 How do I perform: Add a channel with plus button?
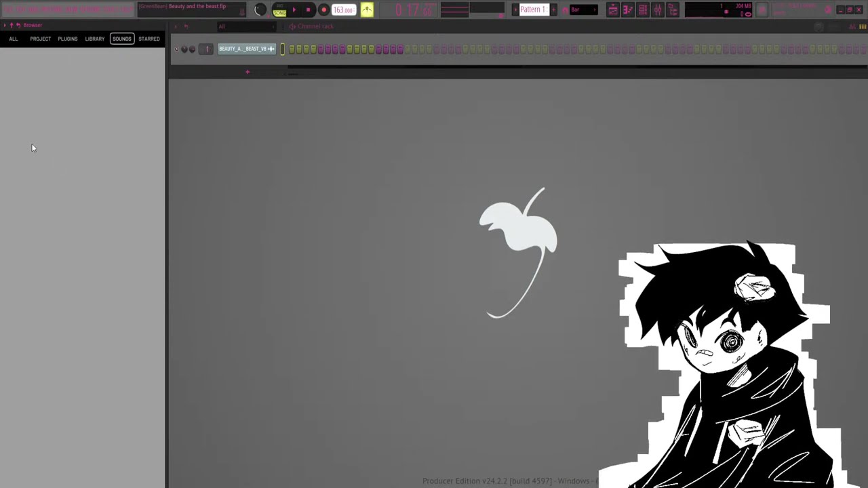pos(248,72)
